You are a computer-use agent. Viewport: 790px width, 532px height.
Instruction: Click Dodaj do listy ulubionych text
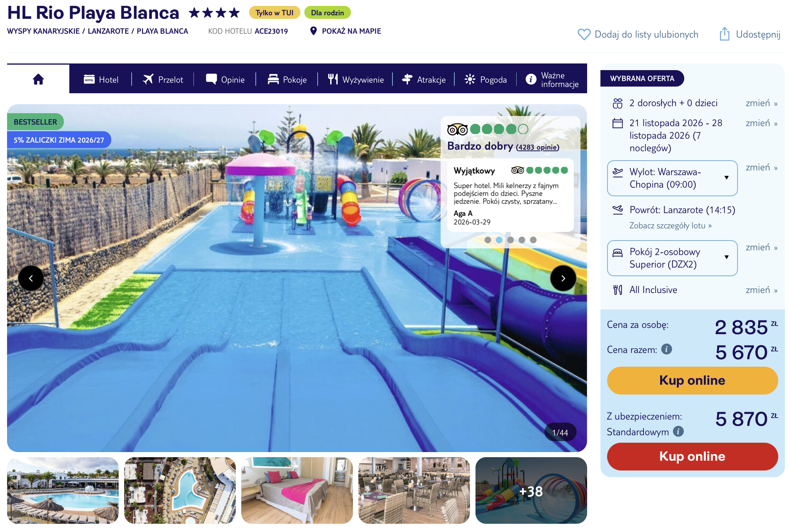pyautogui.click(x=646, y=34)
